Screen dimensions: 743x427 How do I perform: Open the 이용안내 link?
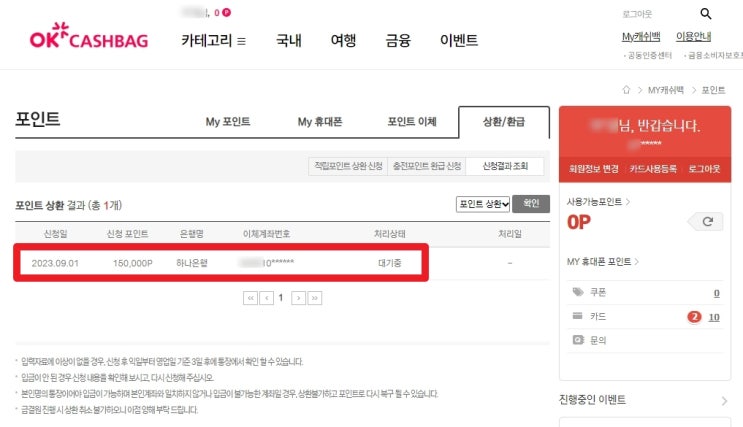[x=693, y=36]
